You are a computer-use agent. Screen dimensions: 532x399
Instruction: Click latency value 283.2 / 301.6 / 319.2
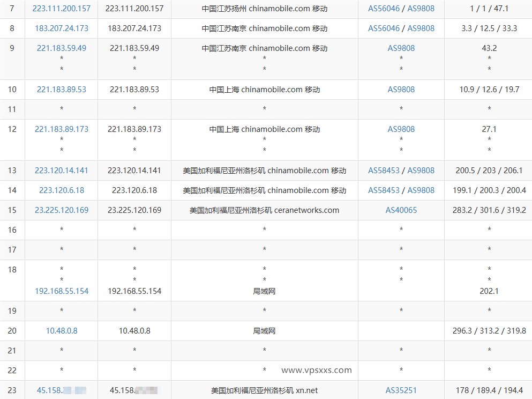(x=489, y=210)
